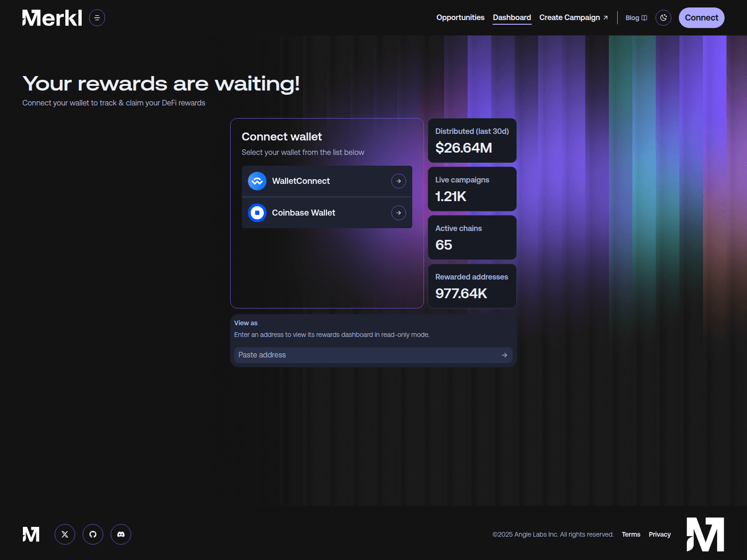The width and height of the screenshot is (747, 560).
Task: Open the Blog link
Action: tap(636, 18)
